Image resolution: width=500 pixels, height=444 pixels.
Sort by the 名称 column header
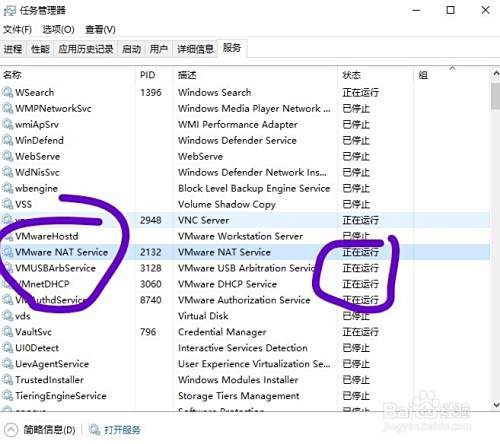[x=68, y=75]
